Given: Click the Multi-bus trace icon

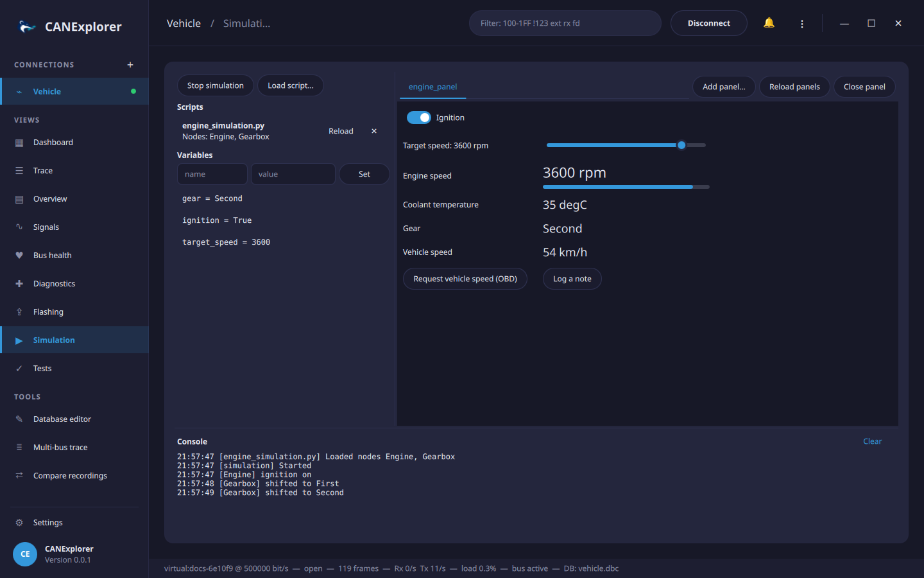Looking at the screenshot, I should coord(19,448).
